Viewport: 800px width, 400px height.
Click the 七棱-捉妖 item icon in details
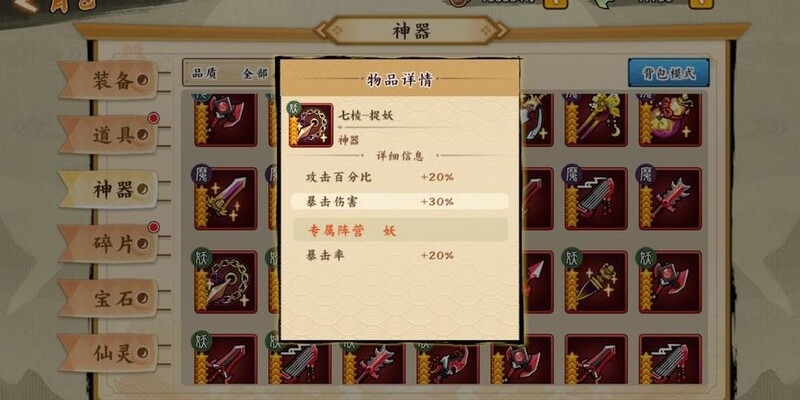pos(311,126)
